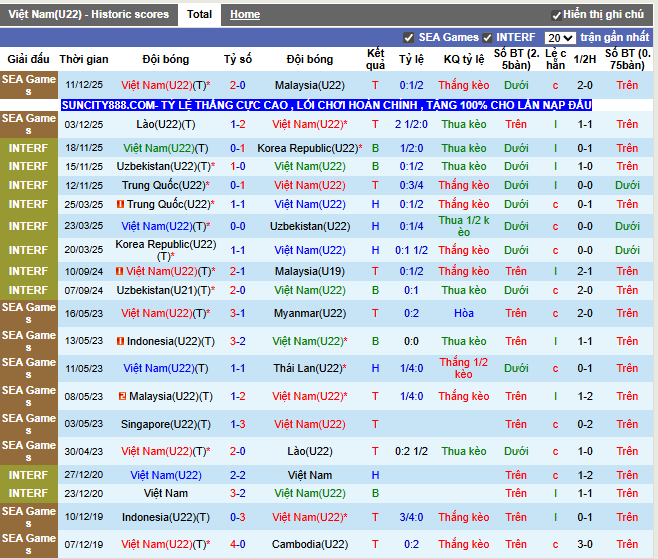Select Indonesia(U22)(T) on 10/12/19
The image size is (658, 559).
(x=166, y=517)
